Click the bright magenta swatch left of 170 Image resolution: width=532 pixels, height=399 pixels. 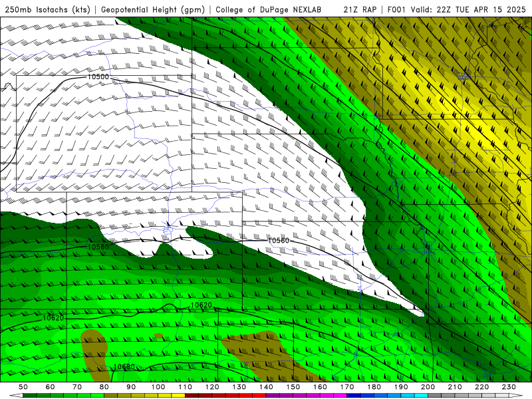(x=340, y=396)
